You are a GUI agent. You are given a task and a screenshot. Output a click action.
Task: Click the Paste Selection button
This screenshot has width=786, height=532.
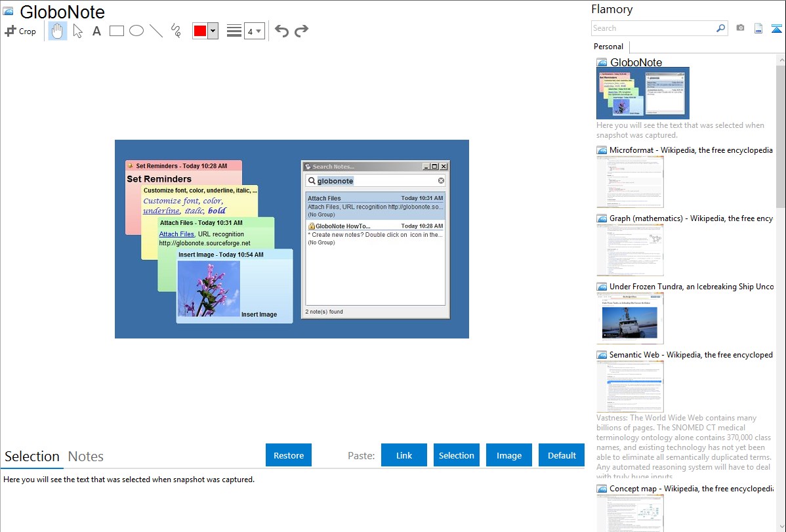456,455
